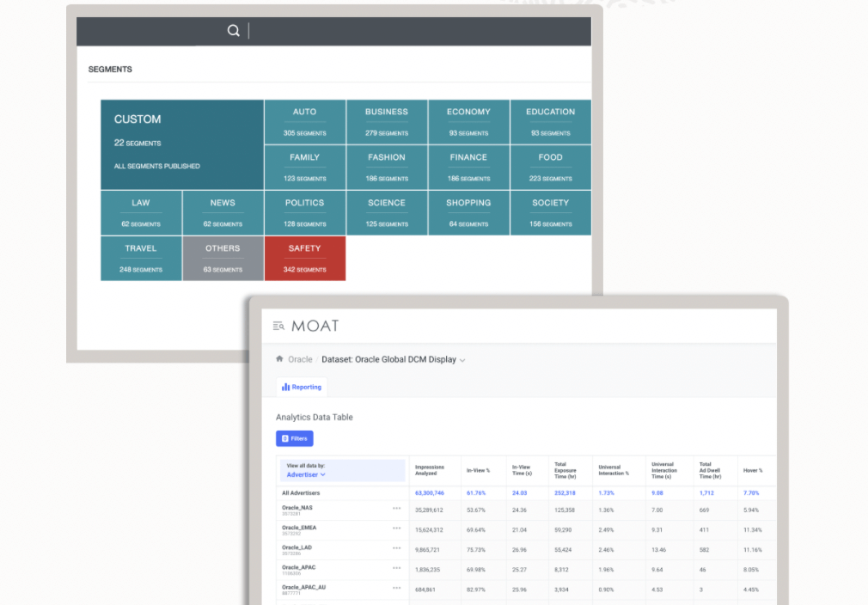Sort by Impressions Analyzed column header
Viewport: 868px width, 605px height.
tap(430, 470)
